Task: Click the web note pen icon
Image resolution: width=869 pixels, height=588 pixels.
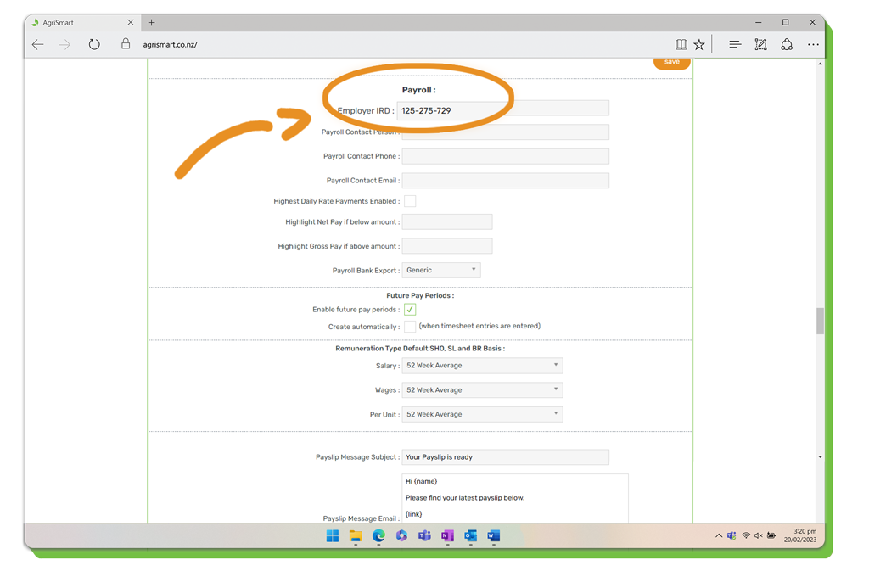Action: tap(760, 45)
